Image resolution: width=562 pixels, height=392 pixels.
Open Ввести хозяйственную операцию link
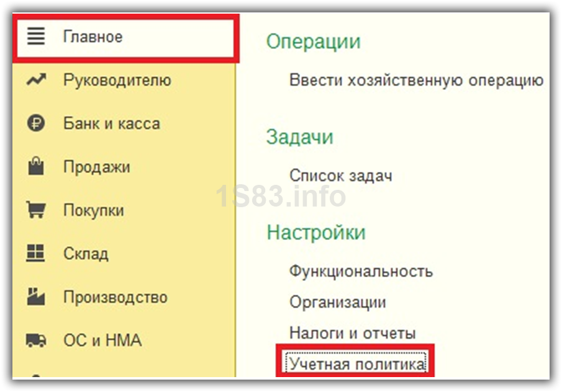coord(416,81)
